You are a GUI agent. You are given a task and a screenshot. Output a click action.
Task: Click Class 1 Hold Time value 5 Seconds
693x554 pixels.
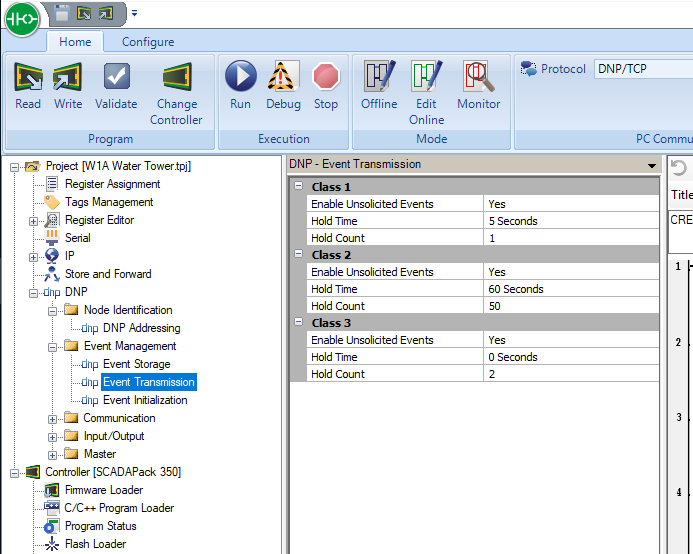coord(571,221)
